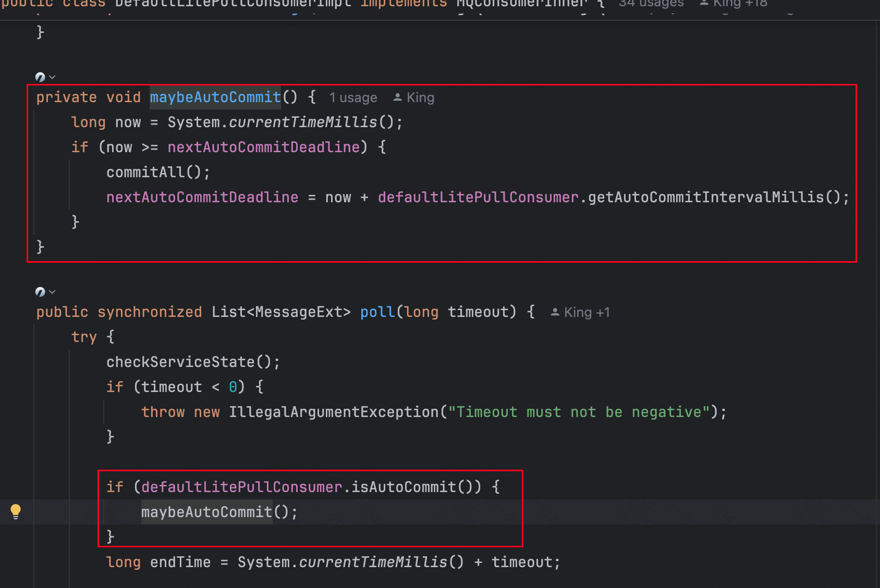
Task: Open the '1 usage' hint for maybeAutoCommit
Action: point(353,97)
